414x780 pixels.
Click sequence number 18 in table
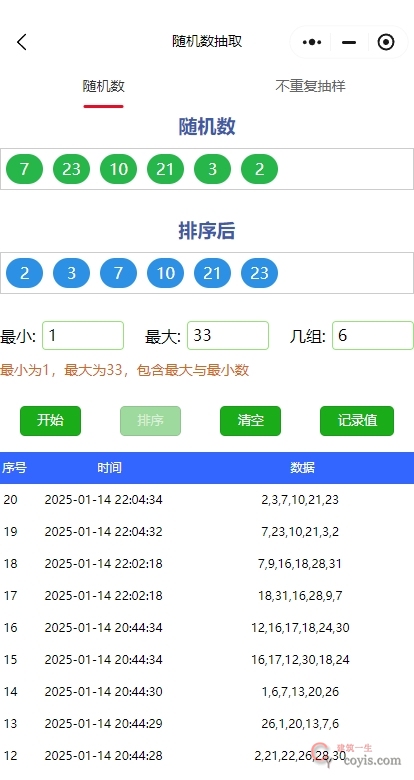coord(10,564)
